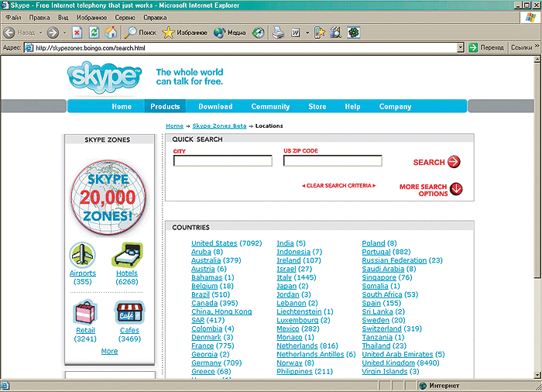This screenshot has height=392, width=542.
Task: Open the Вид menu
Action: pyautogui.click(x=63, y=18)
